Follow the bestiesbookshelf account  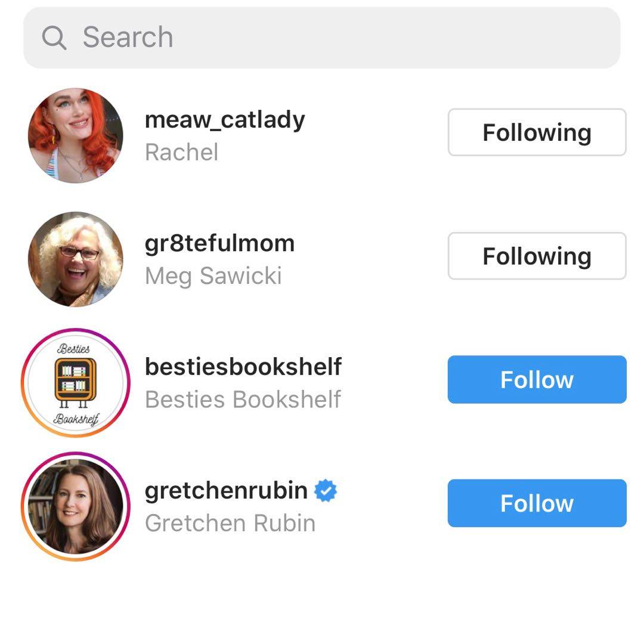click(x=537, y=379)
